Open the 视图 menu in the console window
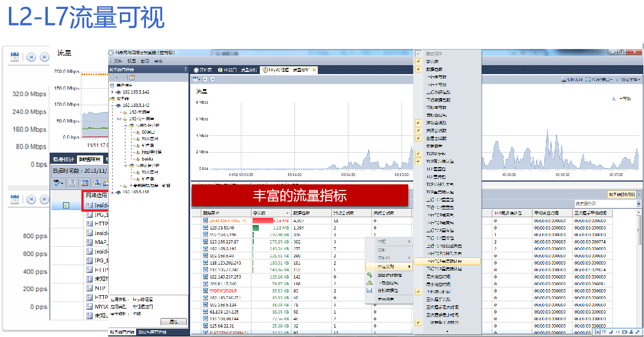This screenshot has height=337, width=644. (132, 61)
